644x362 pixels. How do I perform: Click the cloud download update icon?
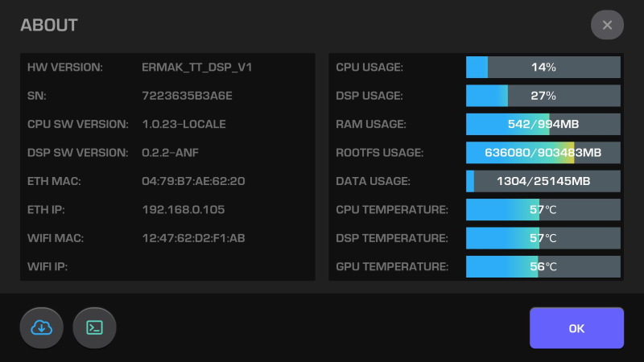click(41, 327)
